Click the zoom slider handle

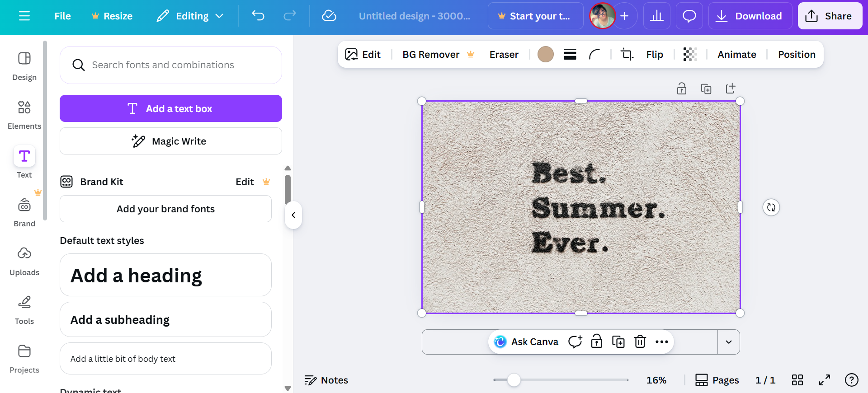[x=514, y=380]
